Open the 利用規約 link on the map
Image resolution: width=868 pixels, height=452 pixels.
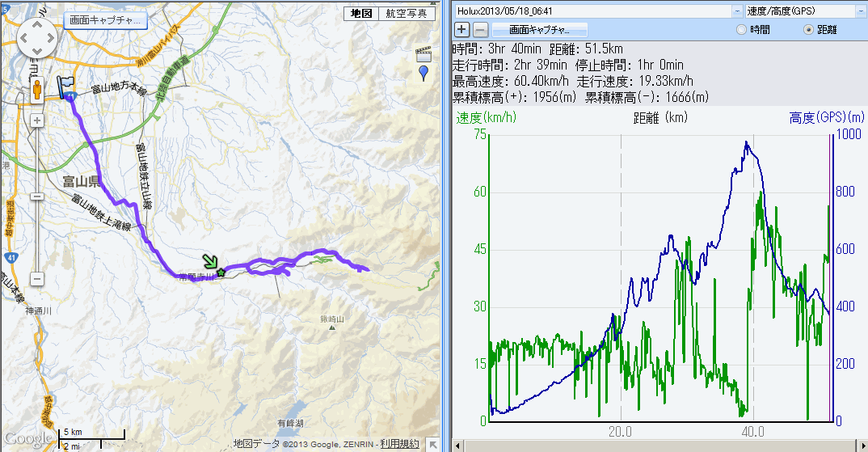pyautogui.click(x=401, y=443)
